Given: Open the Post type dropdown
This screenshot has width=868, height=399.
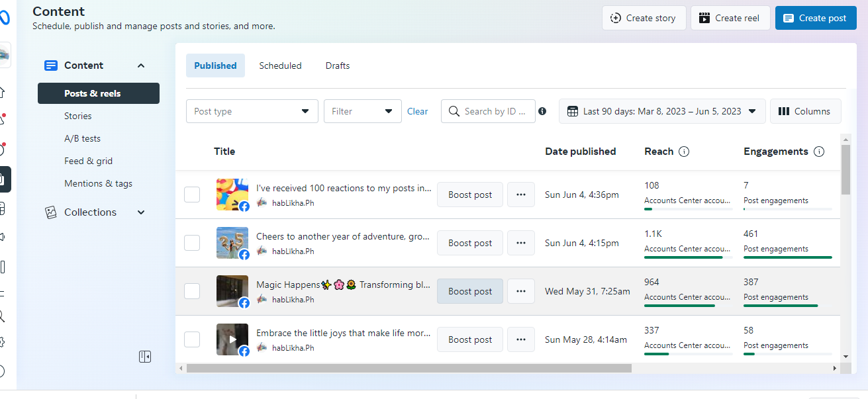Looking at the screenshot, I should tap(252, 111).
